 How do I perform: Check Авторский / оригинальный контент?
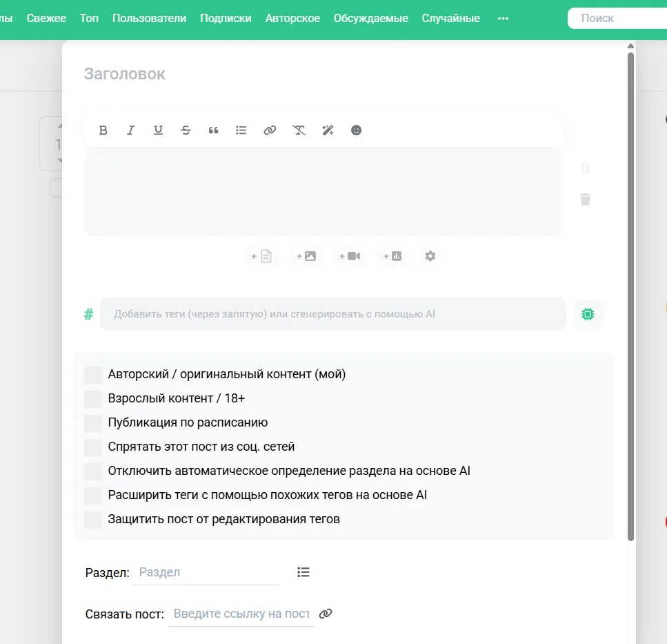pyautogui.click(x=92, y=375)
